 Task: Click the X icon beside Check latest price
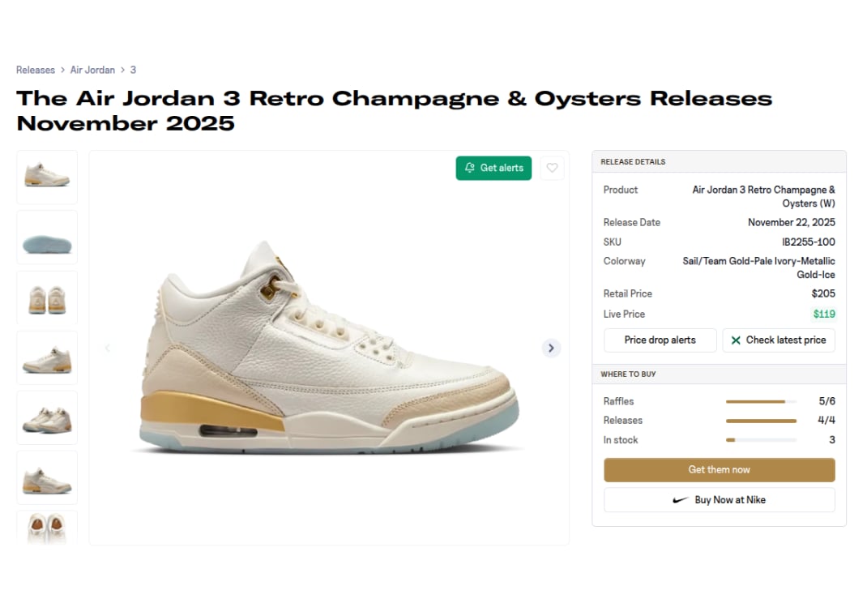[735, 340]
